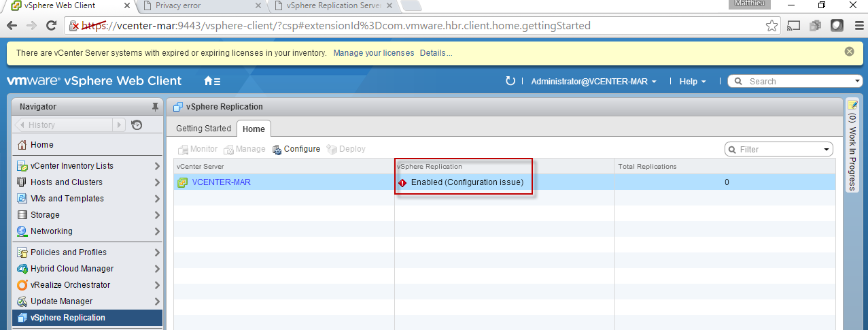The height and width of the screenshot is (330, 868).
Task: Click the Monitor toolbar button
Action: [x=198, y=149]
